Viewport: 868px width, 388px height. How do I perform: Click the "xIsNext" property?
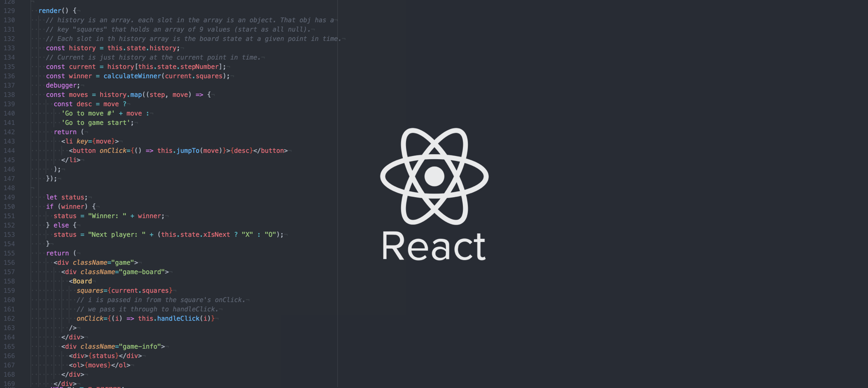tap(217, 234)
